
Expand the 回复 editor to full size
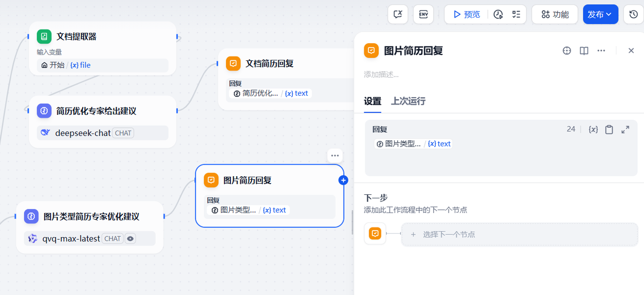point(625,129)
